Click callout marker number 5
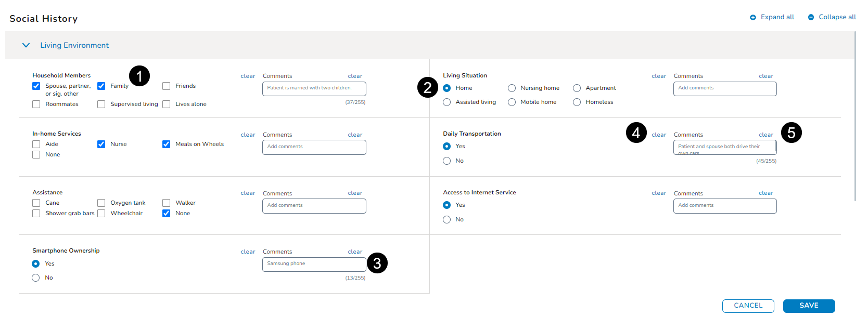 click(791, 133)
